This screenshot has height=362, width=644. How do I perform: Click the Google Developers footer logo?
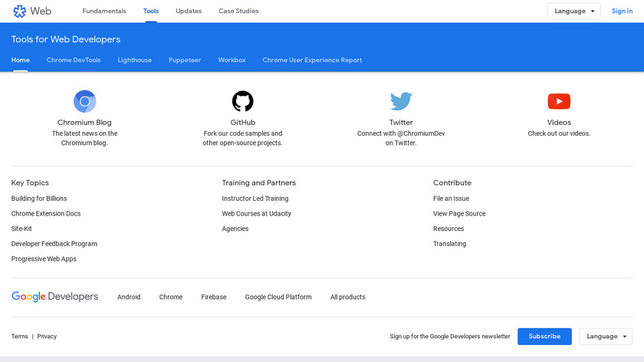pos(55,297)
